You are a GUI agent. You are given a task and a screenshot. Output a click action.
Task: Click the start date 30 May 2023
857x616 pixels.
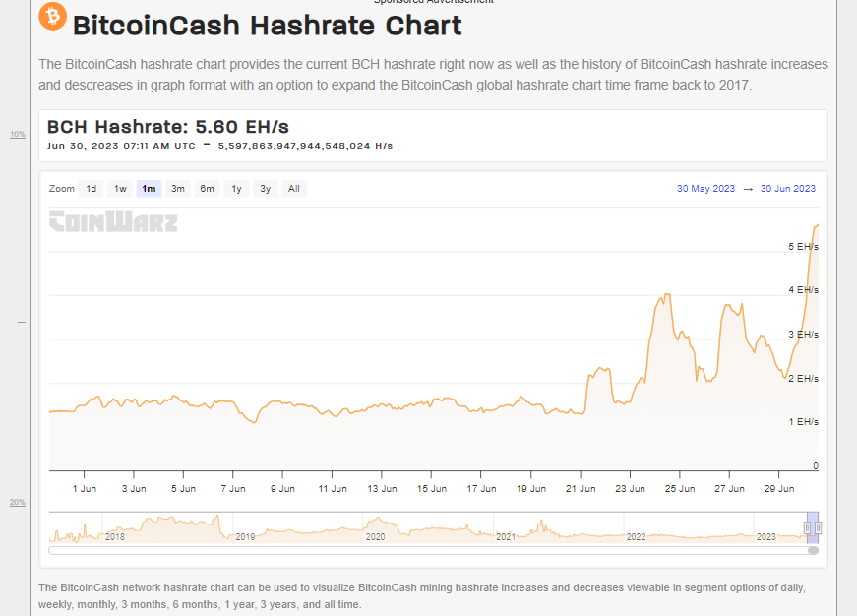click(705, 189)
